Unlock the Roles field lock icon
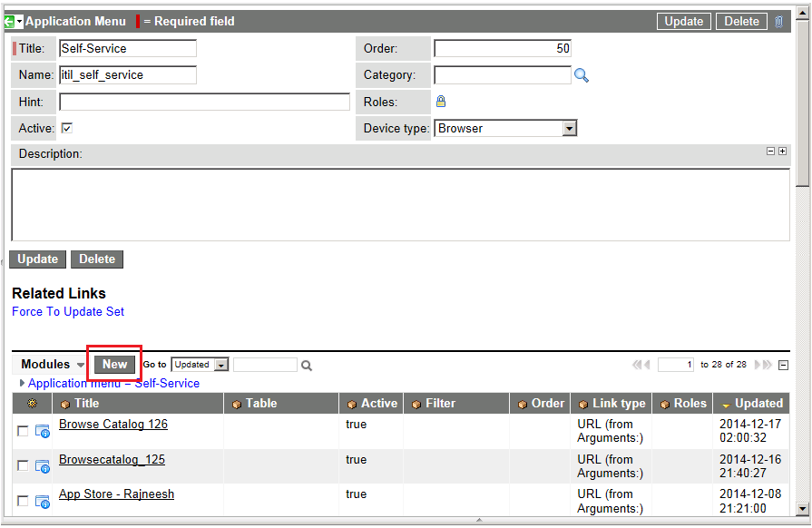 [441, 102]
